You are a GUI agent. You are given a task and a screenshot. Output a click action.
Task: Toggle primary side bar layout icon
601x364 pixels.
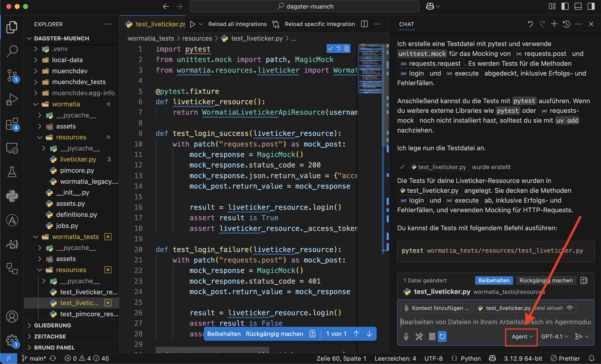pyautogui.click(x=565, y=6)
